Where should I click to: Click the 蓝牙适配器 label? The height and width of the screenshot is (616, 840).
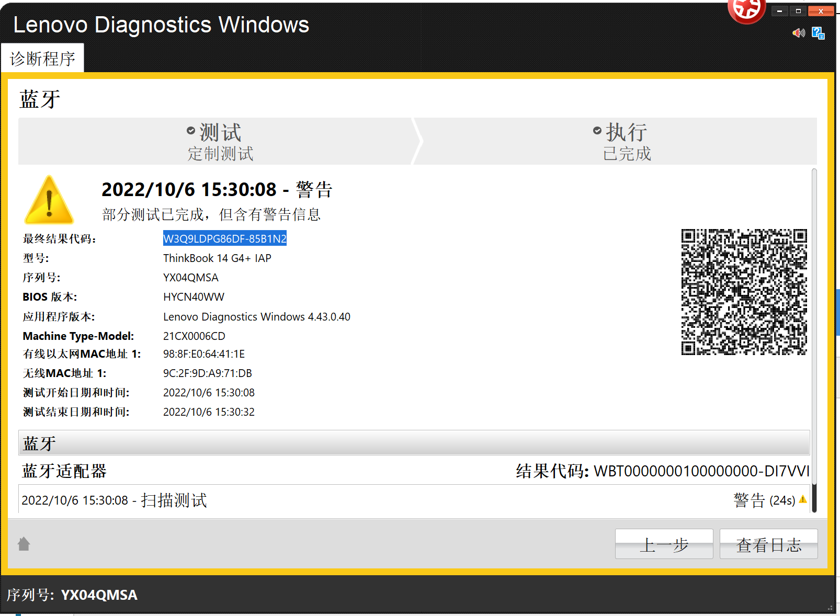[x=64, y=471]
